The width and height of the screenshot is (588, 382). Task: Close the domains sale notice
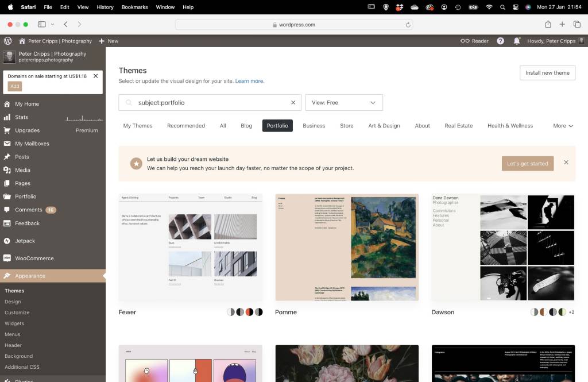click(x=95, y=76)
